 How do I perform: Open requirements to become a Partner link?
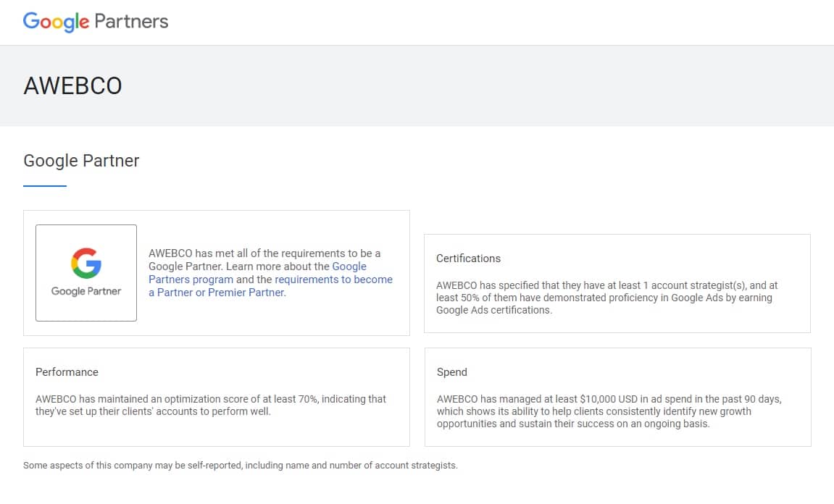click(270, 286)
